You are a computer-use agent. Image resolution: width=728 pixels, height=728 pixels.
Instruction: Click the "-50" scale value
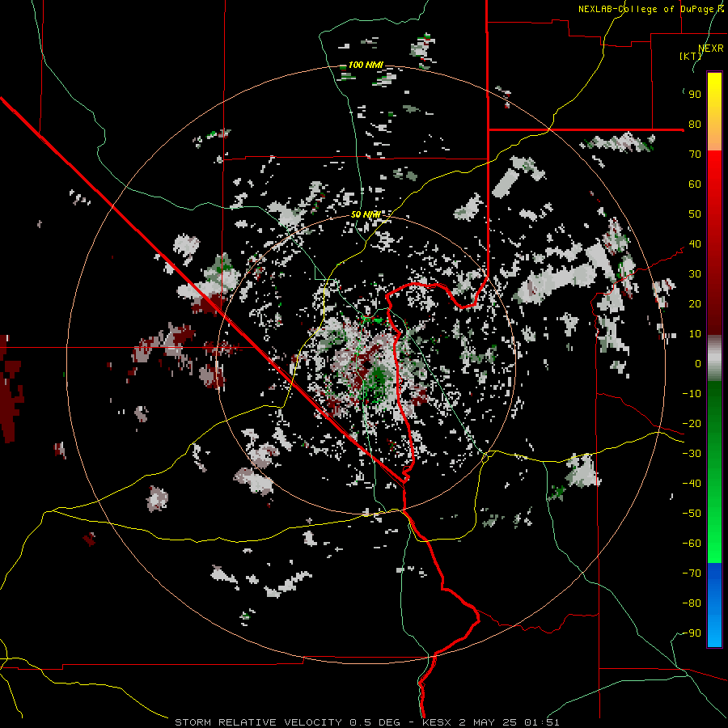692,514
